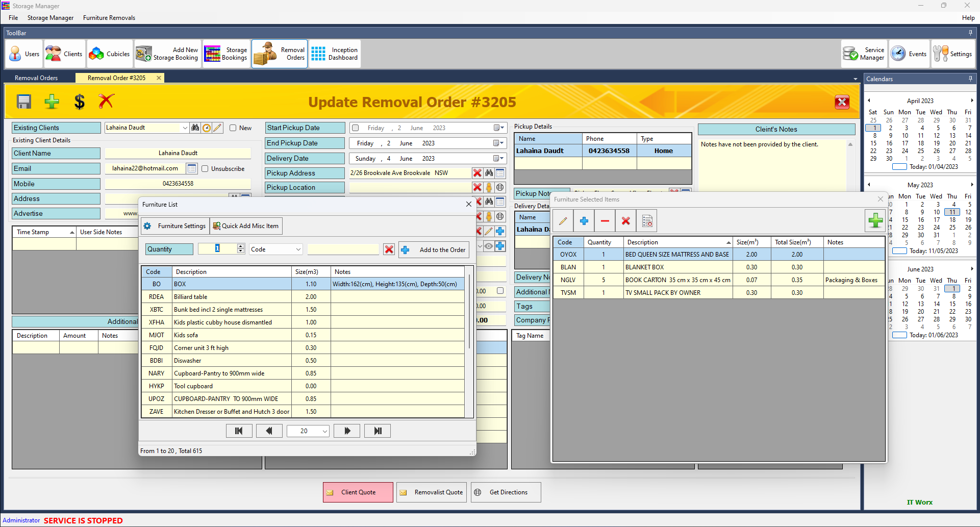Viewport: 980px width, 527px height.
Task: Click binoculars search icon beside client name
Action: [195, 128]
